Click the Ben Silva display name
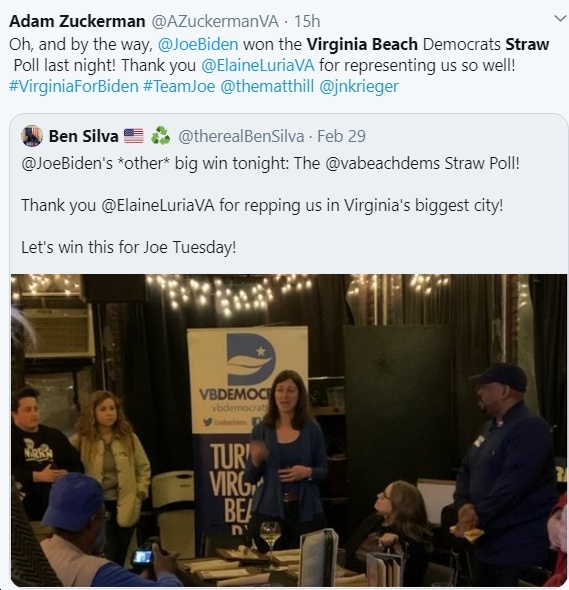The height and width of the screenshot is (590, 569). coord(84,136)
